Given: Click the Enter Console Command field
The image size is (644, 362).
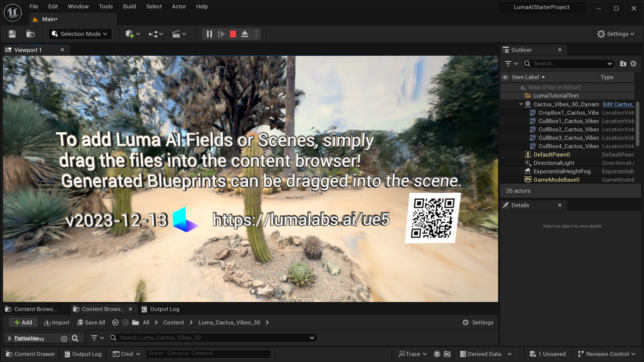Looking at the screenshot, I should [208, 354].
